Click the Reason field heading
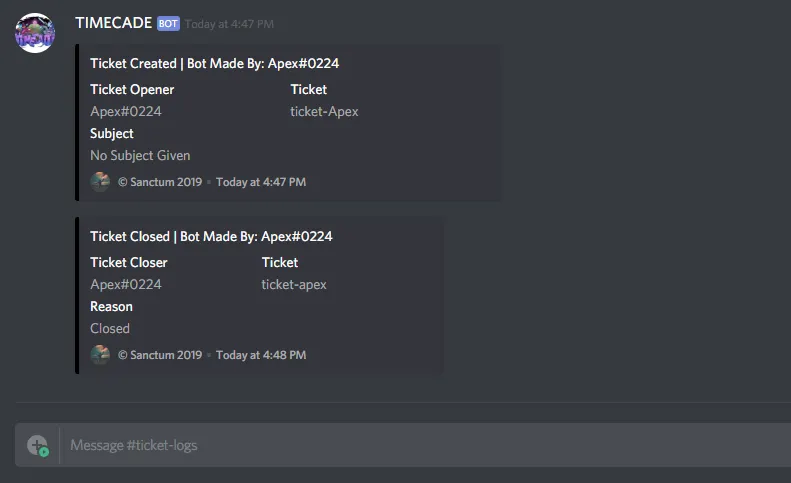791x483 pixels. (111, 307)
